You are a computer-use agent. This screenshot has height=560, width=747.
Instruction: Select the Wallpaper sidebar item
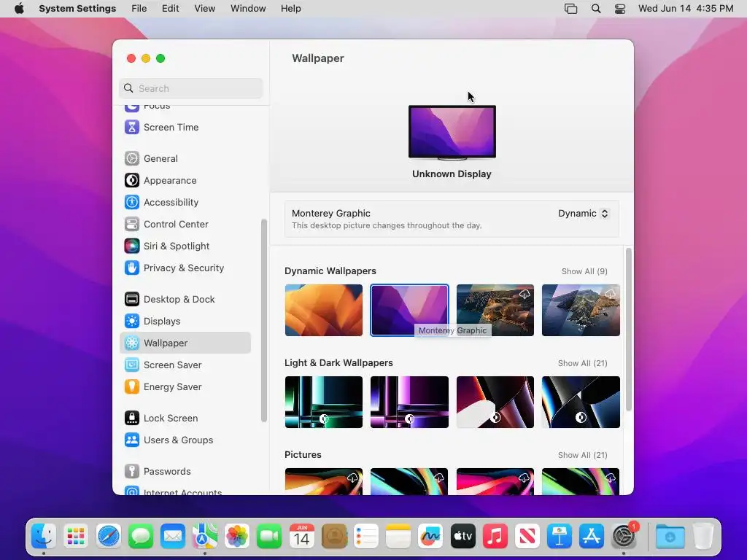pyautogui.click(x=185, y=343)
